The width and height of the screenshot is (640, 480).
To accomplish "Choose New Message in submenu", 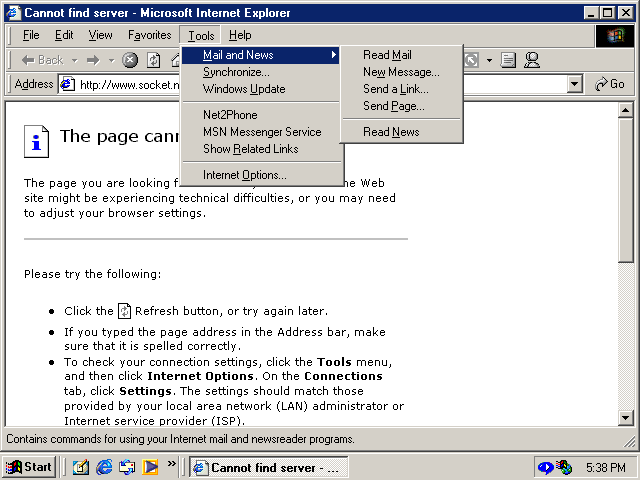I will pyautogui.click(x=402, y=72).
